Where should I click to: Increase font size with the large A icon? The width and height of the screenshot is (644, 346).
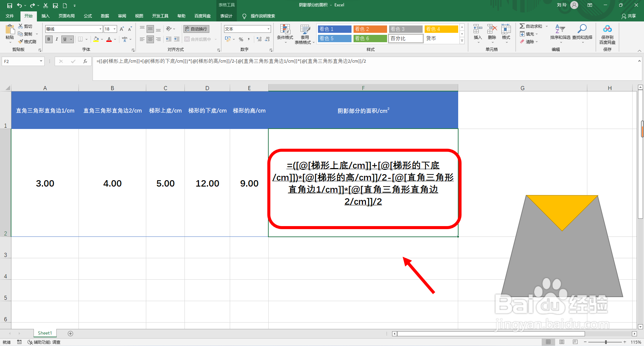pyautogui.click(x=122, y=29)
